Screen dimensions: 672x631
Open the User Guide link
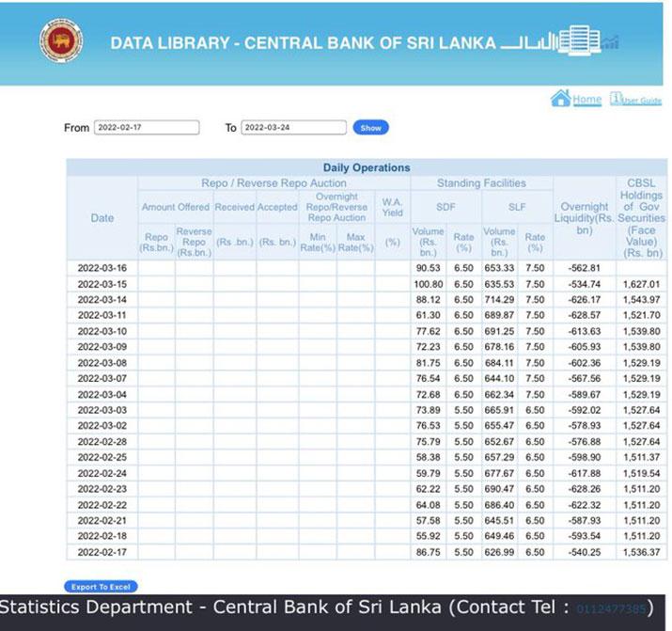click(642, 102)
